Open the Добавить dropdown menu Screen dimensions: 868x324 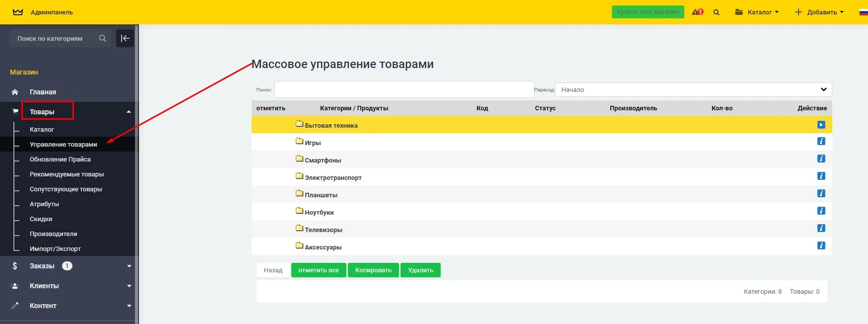(x=819, y=12)
